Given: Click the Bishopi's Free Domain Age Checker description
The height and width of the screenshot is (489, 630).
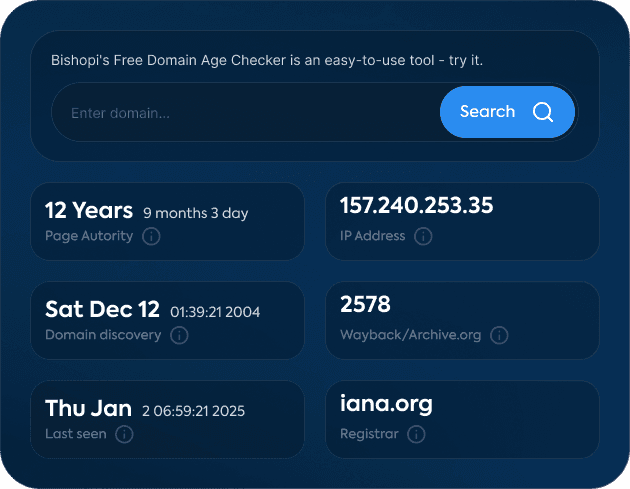Looking at the screenshot, I should [267, 60].
